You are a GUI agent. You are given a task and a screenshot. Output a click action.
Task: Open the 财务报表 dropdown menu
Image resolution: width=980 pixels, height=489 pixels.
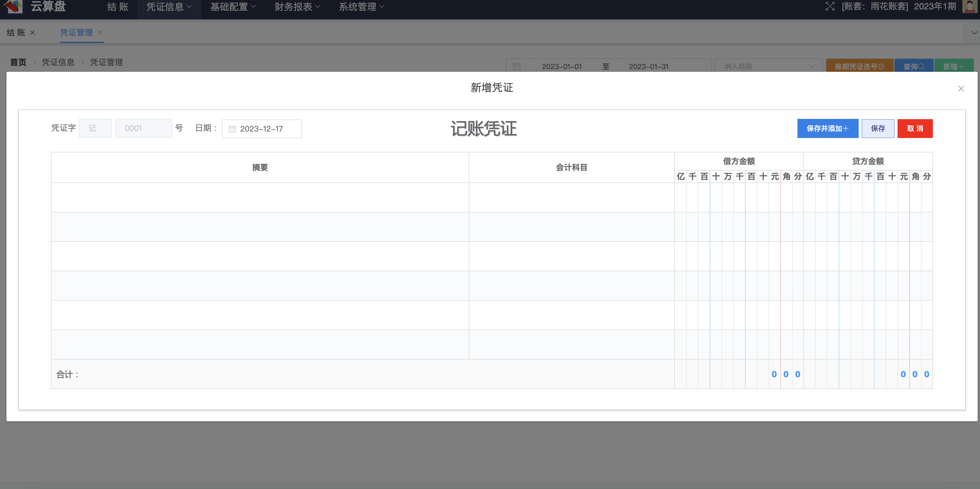coord(297,7)
